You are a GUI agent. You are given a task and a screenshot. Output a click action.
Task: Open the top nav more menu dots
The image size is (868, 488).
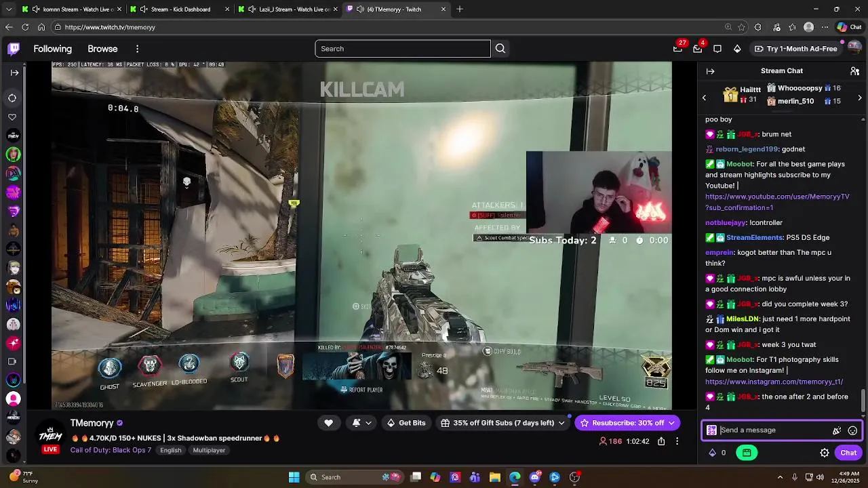click(x=137, y=49)
